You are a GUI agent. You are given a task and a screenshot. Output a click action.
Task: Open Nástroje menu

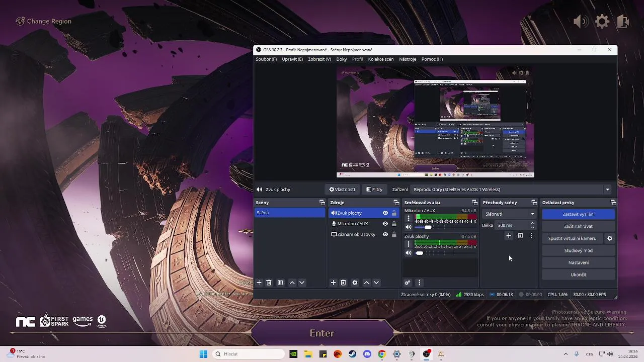408,59
